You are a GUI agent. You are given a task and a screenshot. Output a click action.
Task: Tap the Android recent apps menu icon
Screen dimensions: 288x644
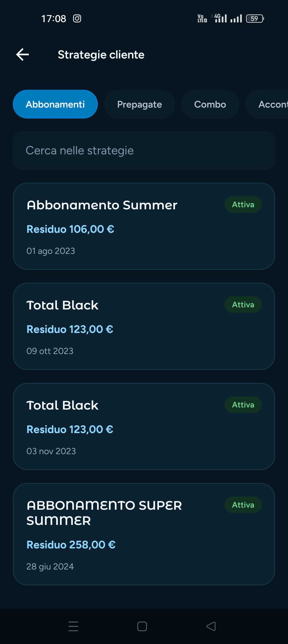[x=73, y=626]
